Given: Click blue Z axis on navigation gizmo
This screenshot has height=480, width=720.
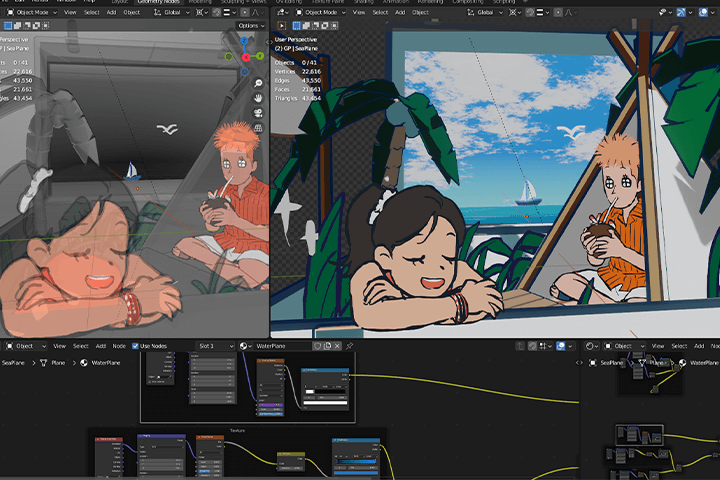Looking at the screenshot, I should (x=244, y=41).
